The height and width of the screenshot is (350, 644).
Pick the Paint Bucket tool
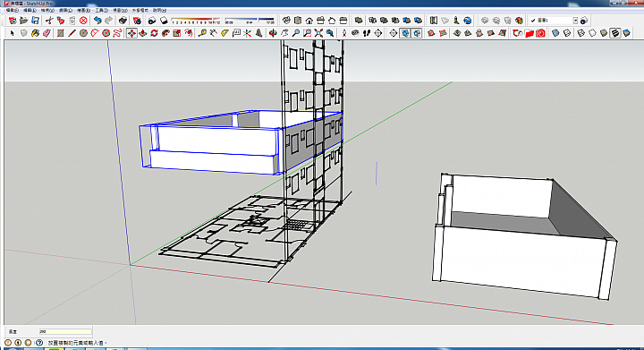pos(35,33)
